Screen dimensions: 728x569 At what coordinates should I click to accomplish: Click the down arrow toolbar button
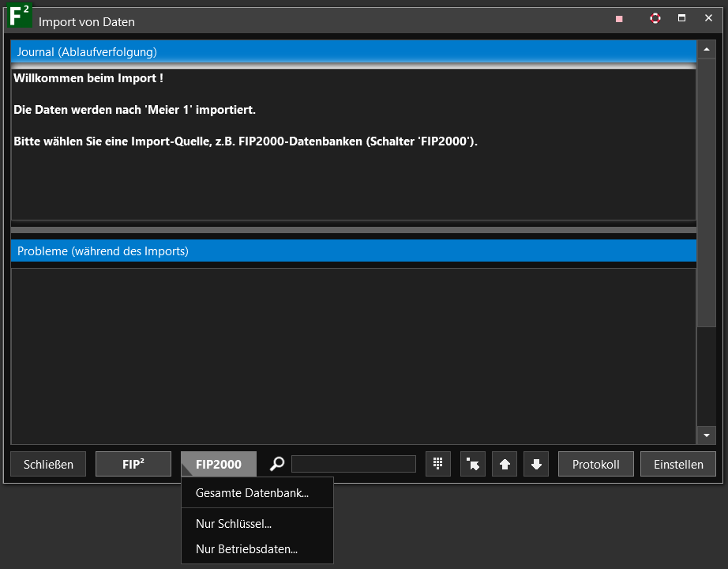[x=536, y=464]
